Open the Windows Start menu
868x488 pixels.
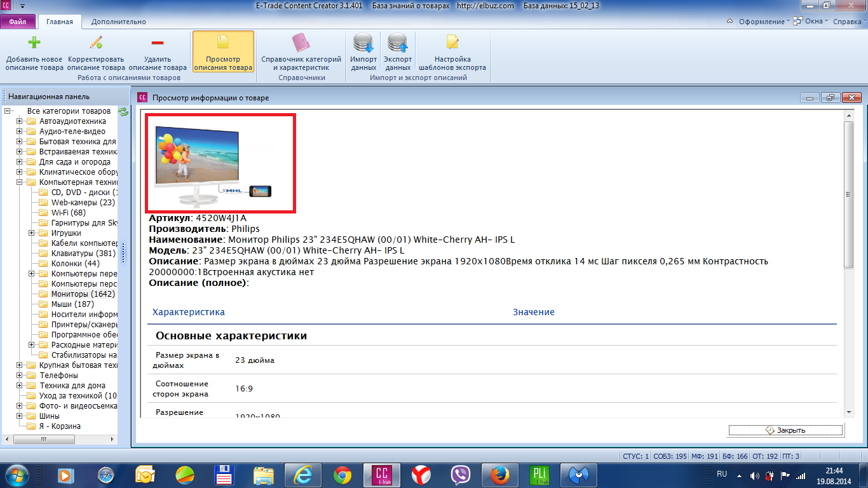pyautogui.click(x=17, y=475)
